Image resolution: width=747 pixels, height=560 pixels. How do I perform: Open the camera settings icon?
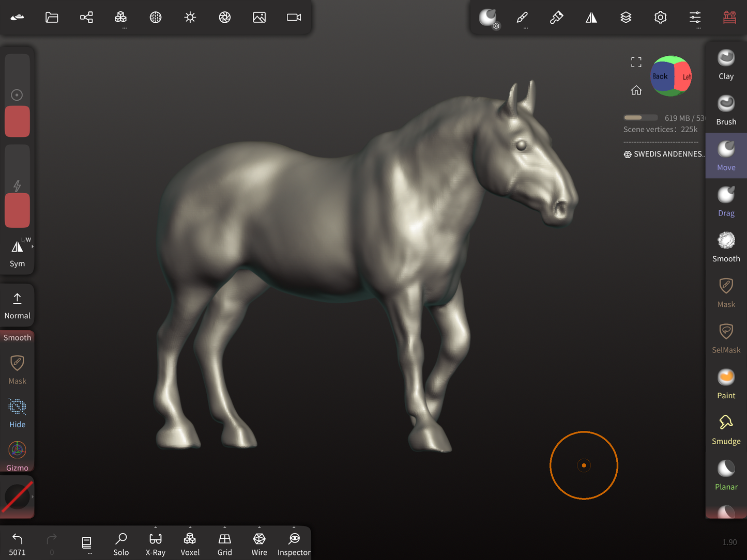point(294,18)
